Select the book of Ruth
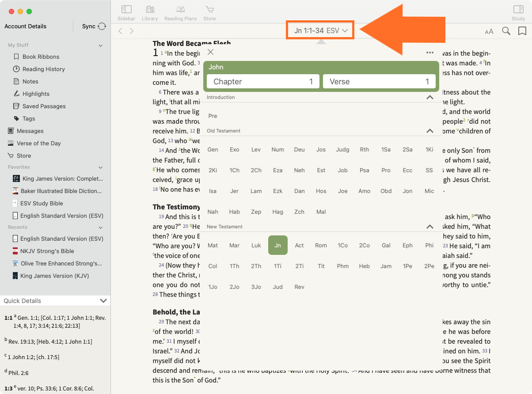Screen dimensions: 532x394 (x=364, y=150)
